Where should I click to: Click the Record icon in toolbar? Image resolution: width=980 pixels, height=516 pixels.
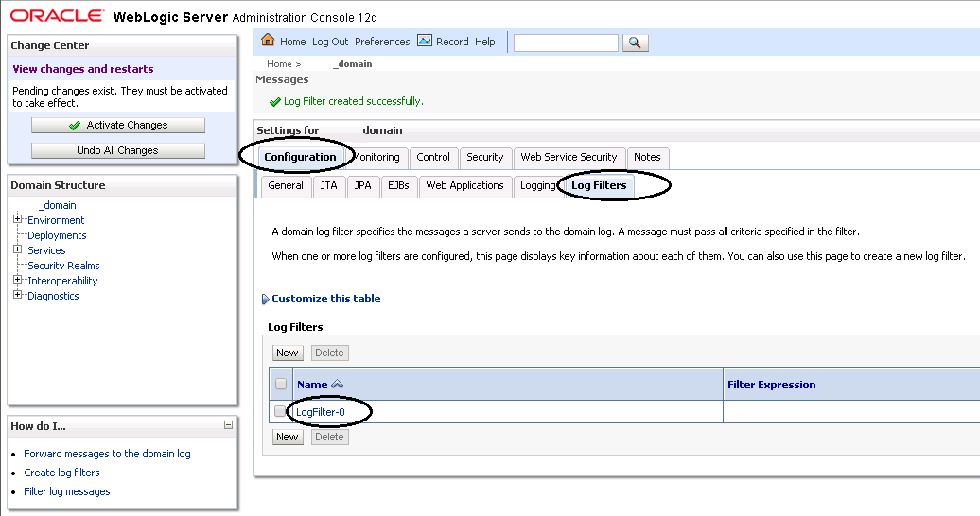[x=425, y=41]
